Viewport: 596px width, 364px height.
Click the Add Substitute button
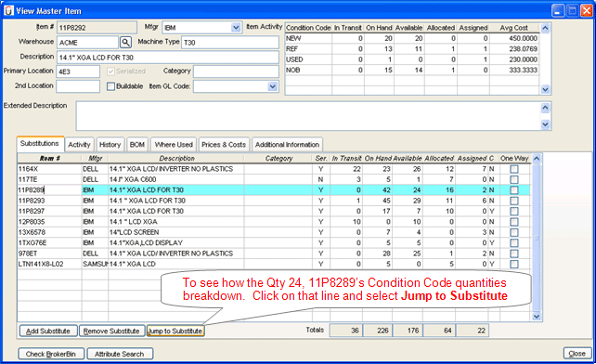pos(48,331)
